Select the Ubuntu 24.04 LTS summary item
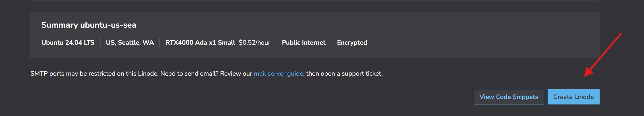This screenshot has height=116, width=644. click(x=68, y=43)
